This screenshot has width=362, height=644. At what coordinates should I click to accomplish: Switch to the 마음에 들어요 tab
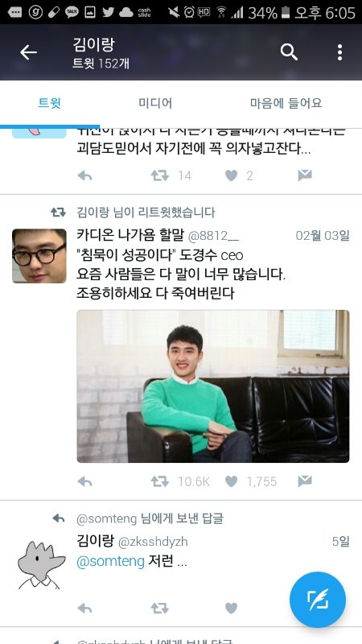(286, 103)
